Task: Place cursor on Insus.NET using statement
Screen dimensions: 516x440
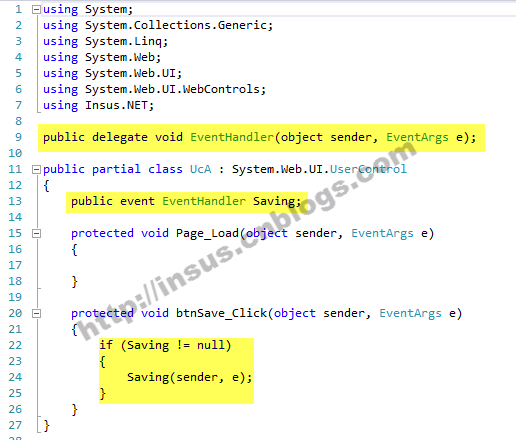Action: click(98, 105)
